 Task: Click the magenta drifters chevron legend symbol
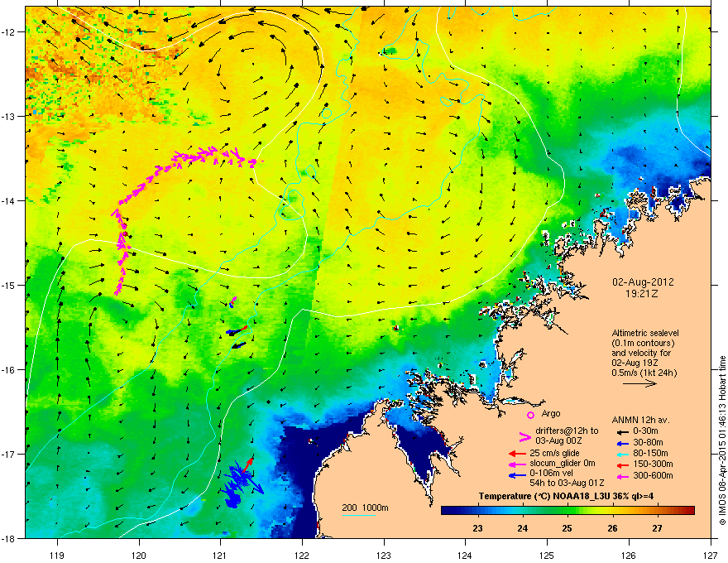524,436
